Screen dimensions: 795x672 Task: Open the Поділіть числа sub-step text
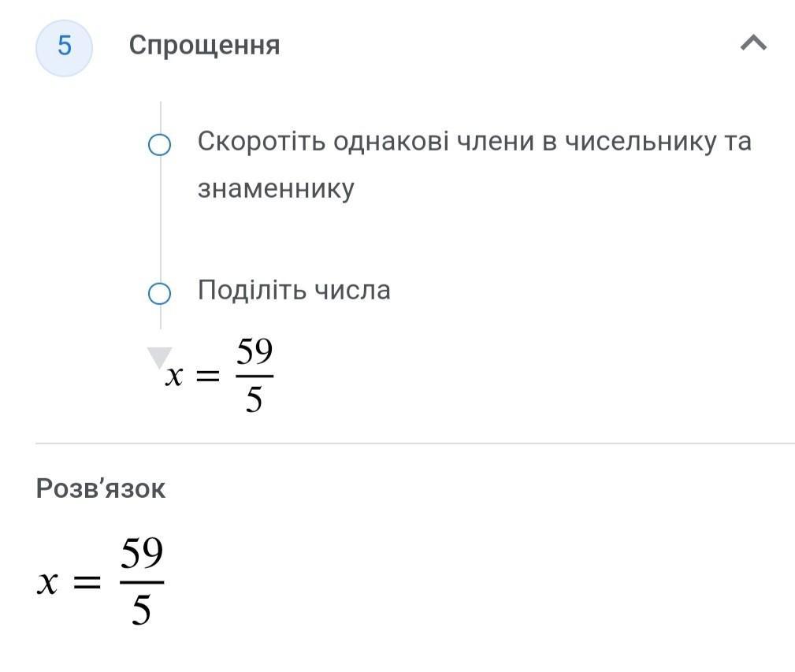coord(294,291)
